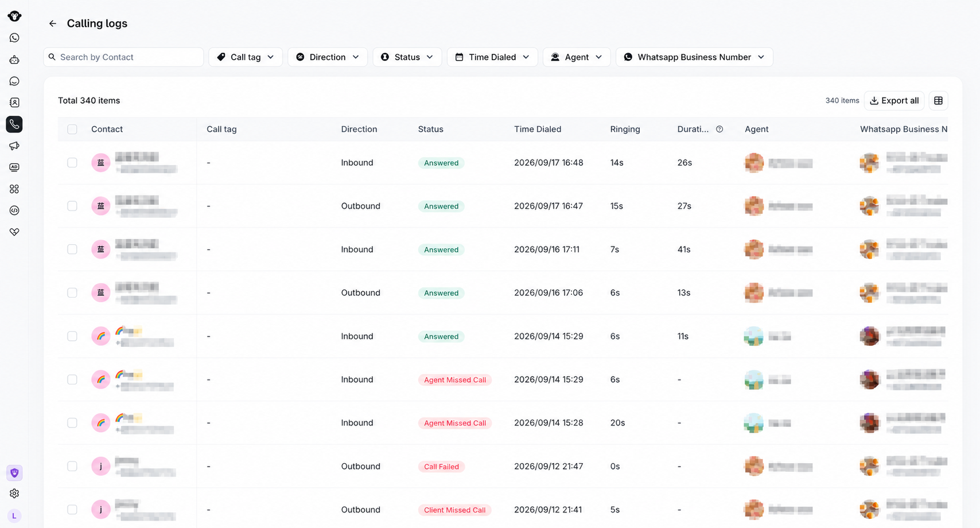
Task: Tick the checkbox for the 2026/09/16 17:11 call
Action: click(x=72, y=249)
